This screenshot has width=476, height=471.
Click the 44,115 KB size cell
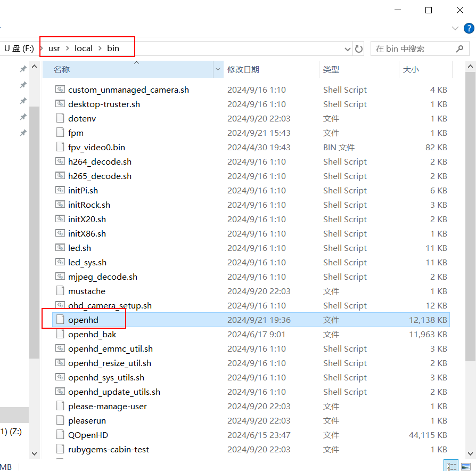[428, 435]
